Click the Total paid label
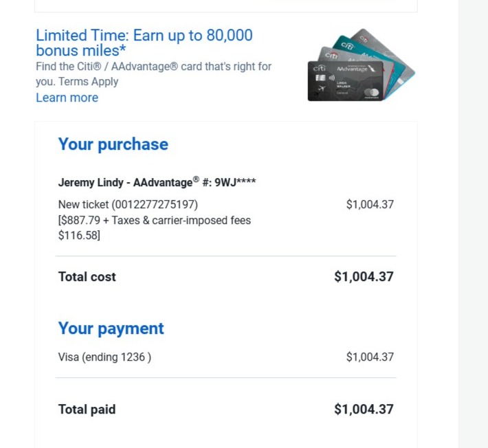Image resolution: width=488 pixels, height=448 pixels. tap(87, 410)
